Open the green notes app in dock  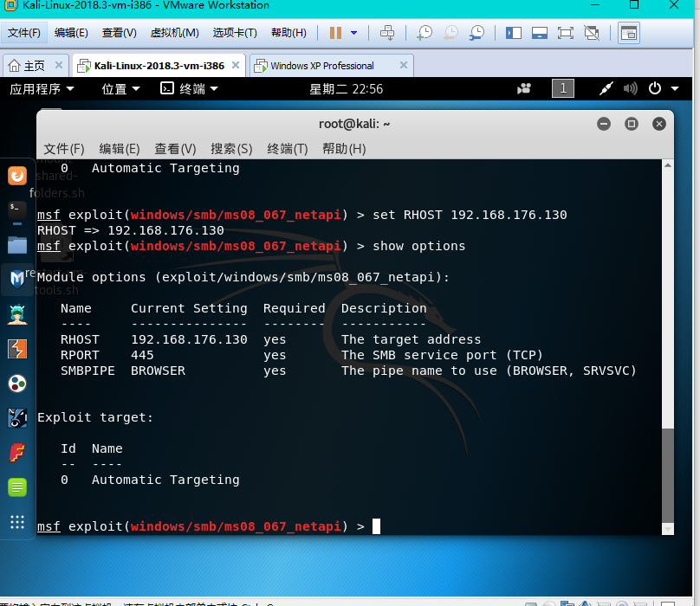[x=17, y=487]
